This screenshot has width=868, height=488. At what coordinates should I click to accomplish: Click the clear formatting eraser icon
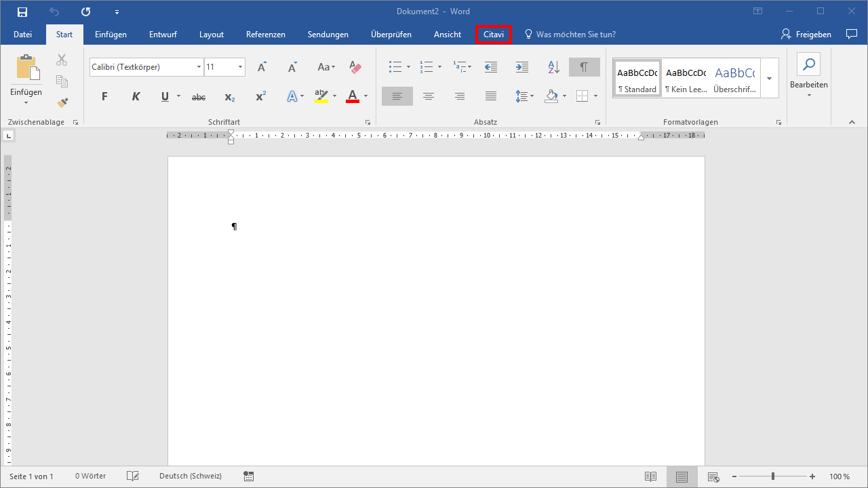tap(355, 66)
